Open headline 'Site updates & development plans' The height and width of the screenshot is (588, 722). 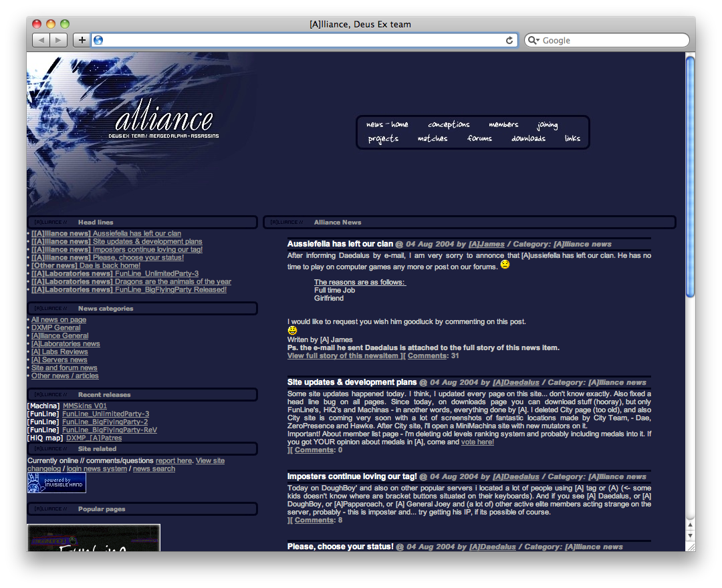click(117, 242)
